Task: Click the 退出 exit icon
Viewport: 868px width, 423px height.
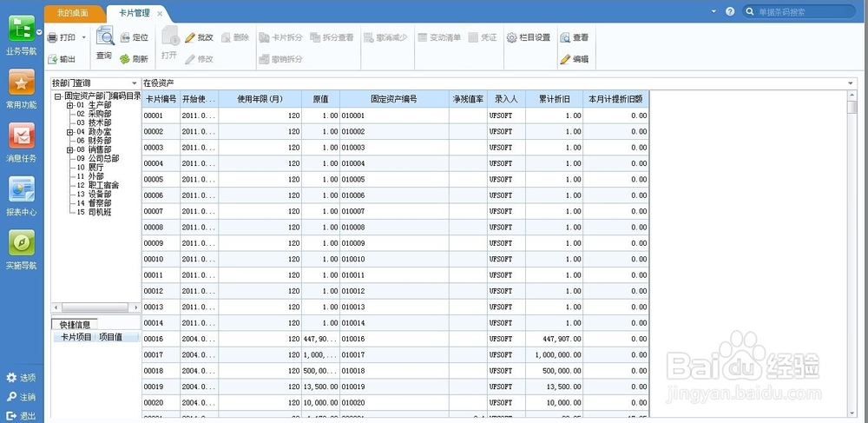Action: [x=11, y=416]
